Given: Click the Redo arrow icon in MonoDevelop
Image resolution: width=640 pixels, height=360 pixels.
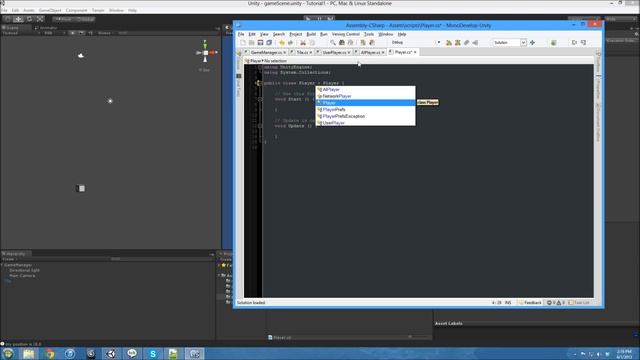Looking at the screenshot, I should coord(290,42).
